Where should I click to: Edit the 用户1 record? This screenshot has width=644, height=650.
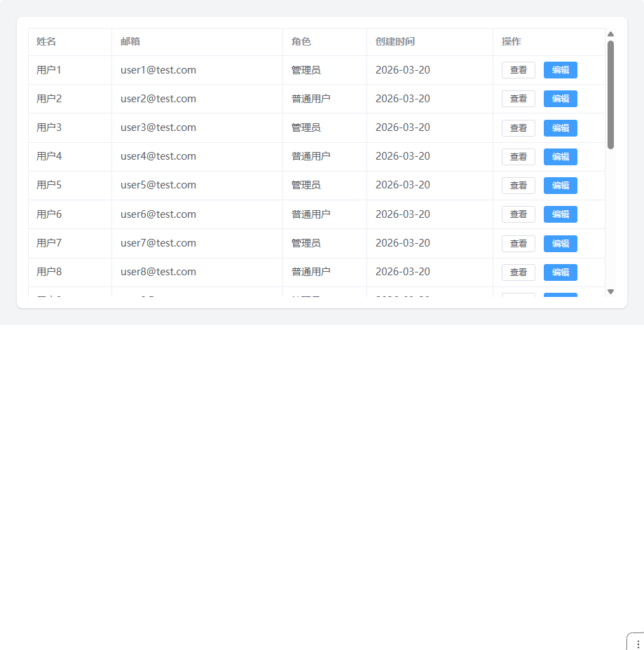pyautogui.click(x=560, y=70)
